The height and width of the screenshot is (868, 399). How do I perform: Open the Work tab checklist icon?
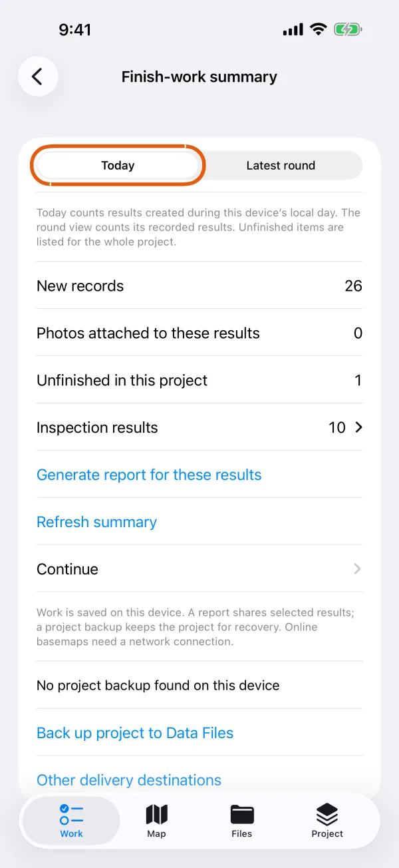tap(71, 813)
